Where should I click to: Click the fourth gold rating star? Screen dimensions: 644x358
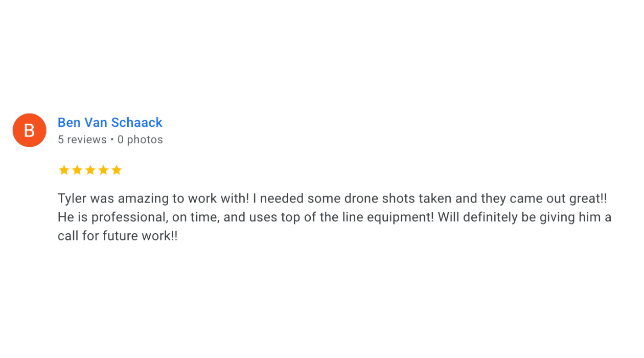click(104, 170)
